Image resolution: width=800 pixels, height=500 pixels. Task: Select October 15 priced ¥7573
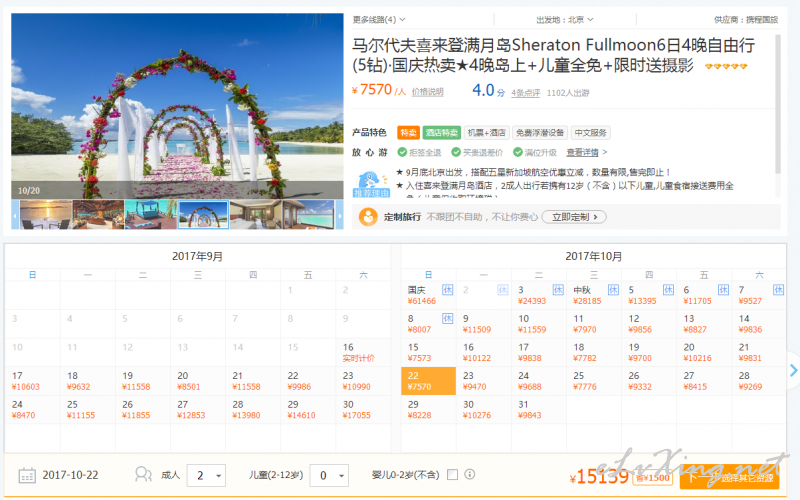click(x=429, y=352)
